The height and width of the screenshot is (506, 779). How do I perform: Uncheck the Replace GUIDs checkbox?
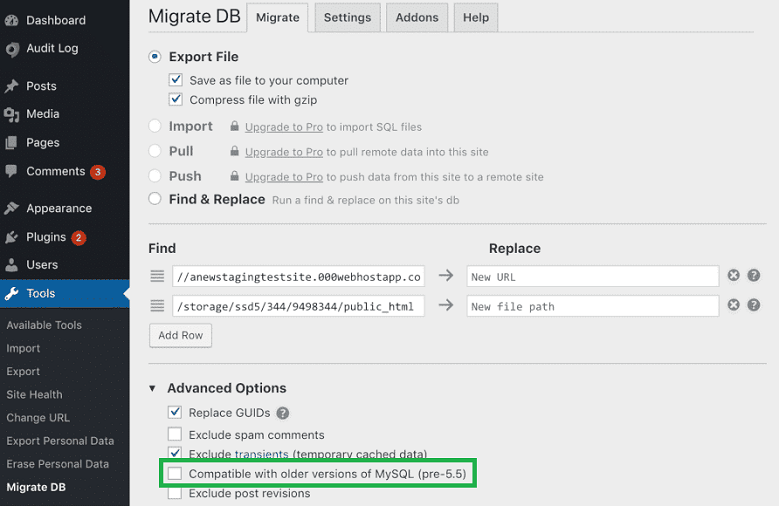click(x=174, y=412)
